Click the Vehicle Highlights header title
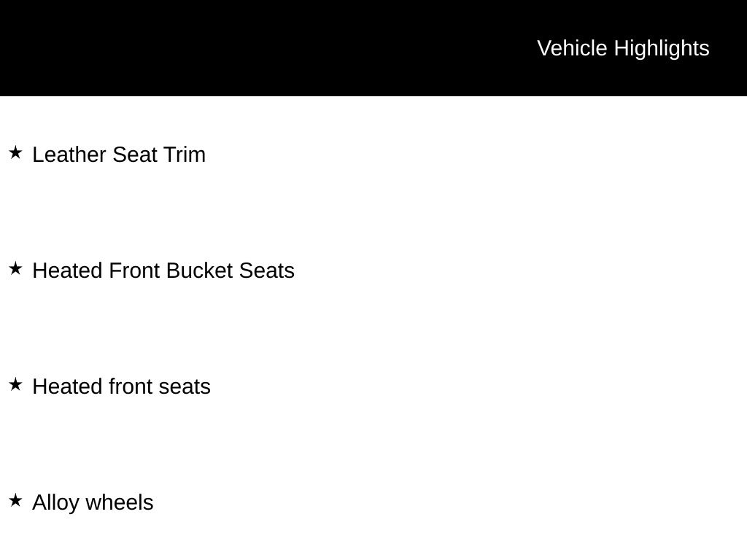The image size is (747, 560). tap(623, 48)
